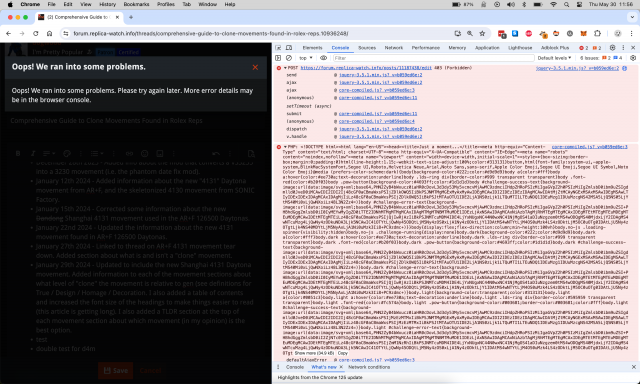The height and width of the screenshot is (384, 640).
Task: Open the Application panel
Action: [x=487, y=48]
